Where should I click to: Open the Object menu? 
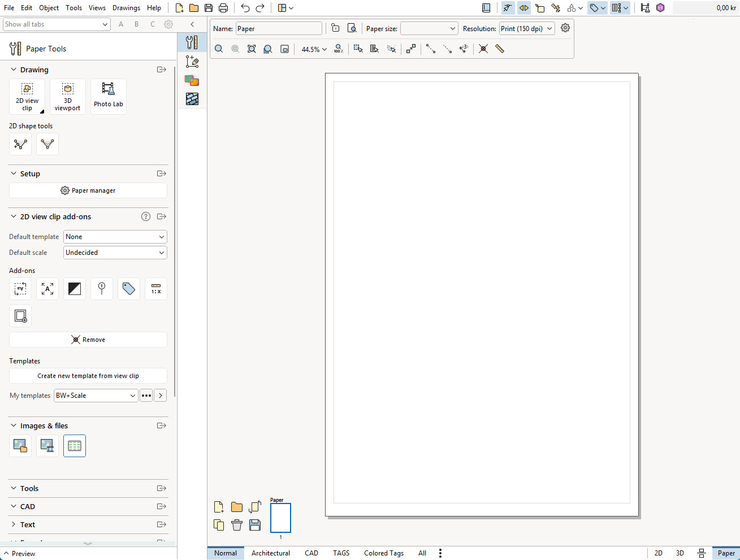click(x=49, y=8)
